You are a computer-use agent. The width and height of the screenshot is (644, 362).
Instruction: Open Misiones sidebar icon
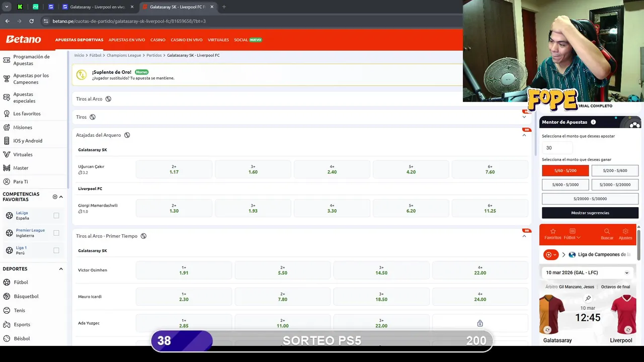pyautogui.click(x=7, y=127)
